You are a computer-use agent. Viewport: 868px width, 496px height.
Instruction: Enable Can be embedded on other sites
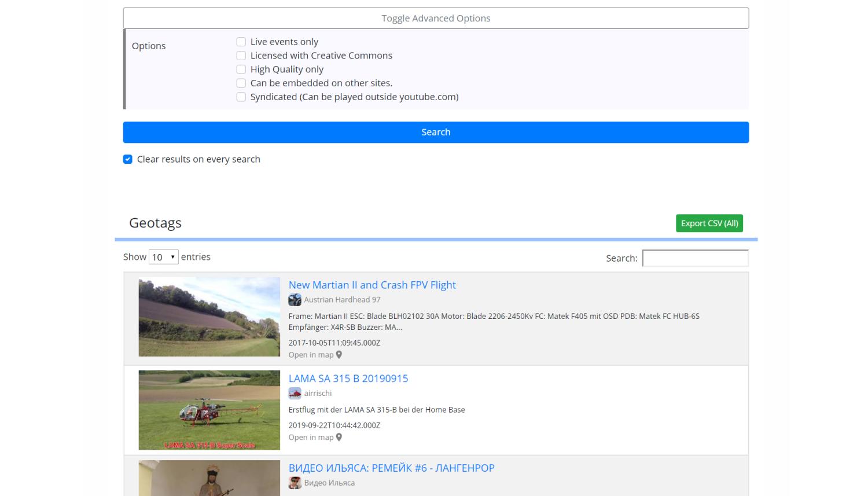(x=241, y=83)
